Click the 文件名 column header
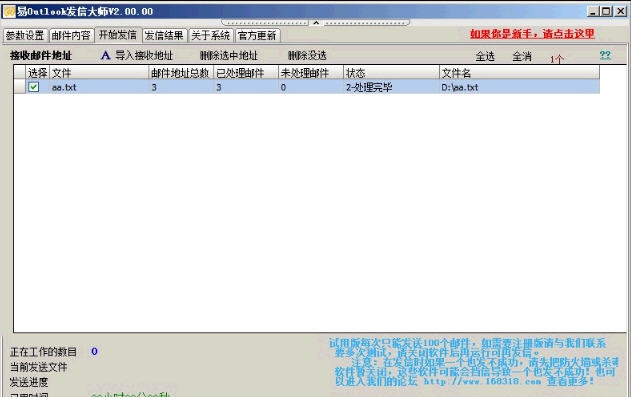This screenshot has height=397, width=631. tap(520, 73)
